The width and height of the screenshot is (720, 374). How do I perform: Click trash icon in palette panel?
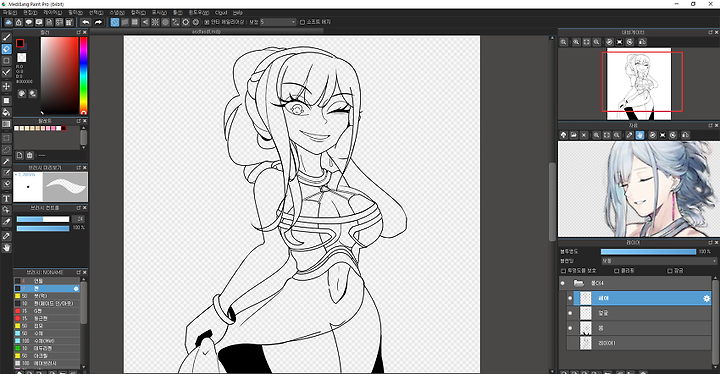[29, 155]
